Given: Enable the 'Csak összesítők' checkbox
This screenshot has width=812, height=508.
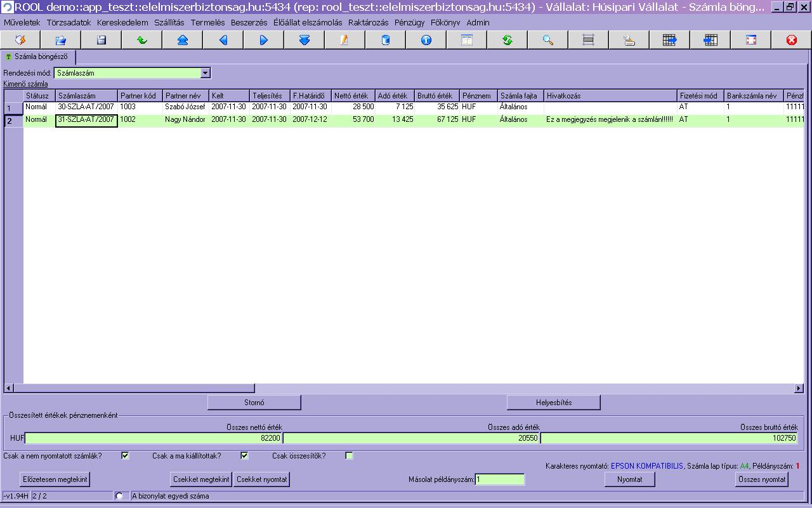Looking at the screenshot, I should pyautogui.click(x=349, y=456).
